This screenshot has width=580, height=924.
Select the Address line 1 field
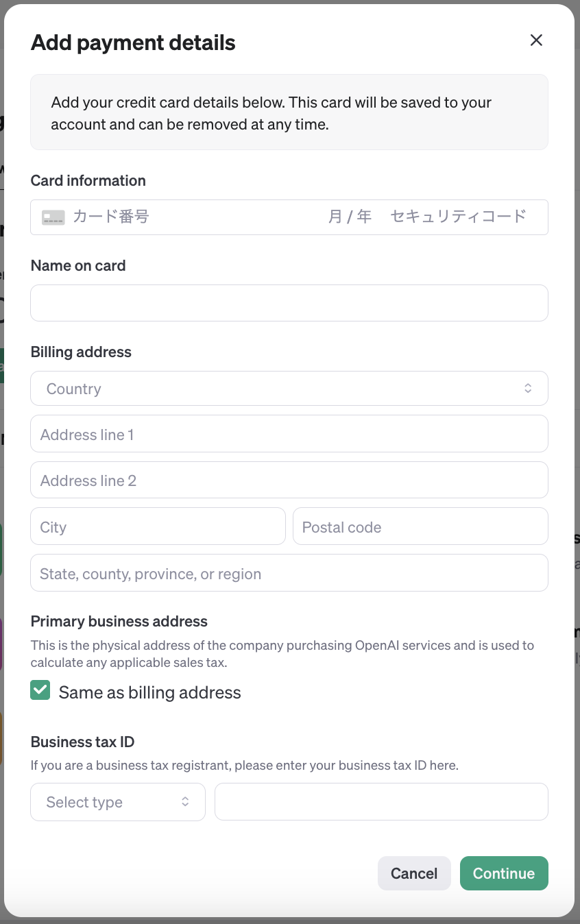[289, 434]
